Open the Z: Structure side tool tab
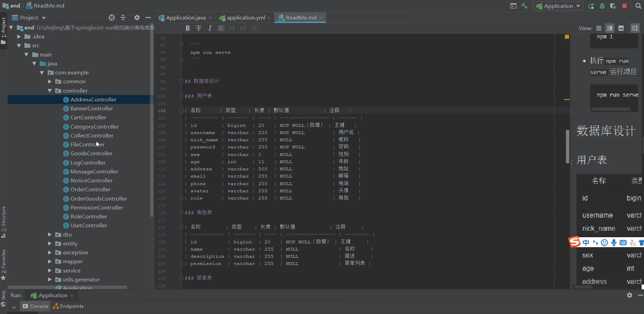The height and width of the screenshot is (314, 644). tap(3, 222)
